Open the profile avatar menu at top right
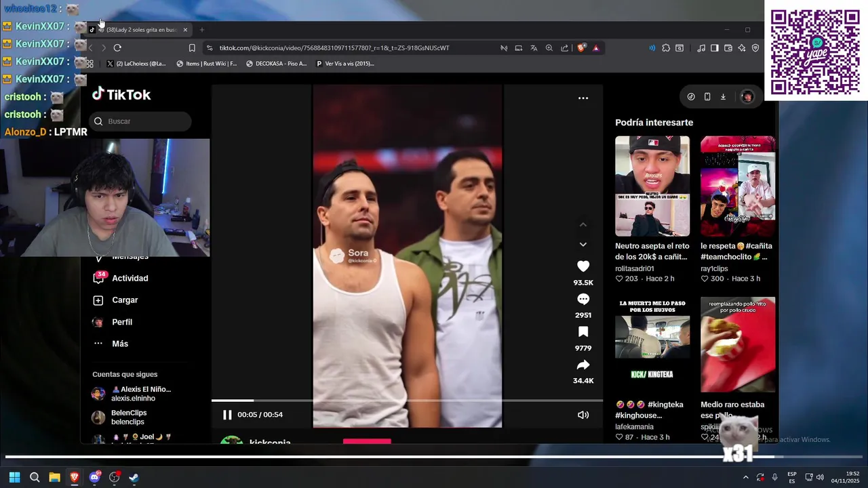 [x=747, y=97]
